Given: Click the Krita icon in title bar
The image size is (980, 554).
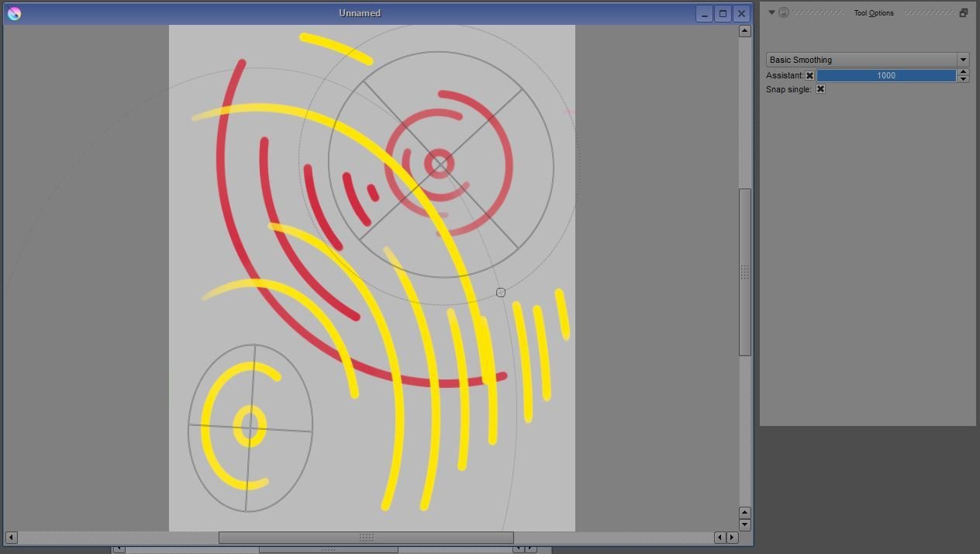Looking at the screenshot, I should point(14,13).
